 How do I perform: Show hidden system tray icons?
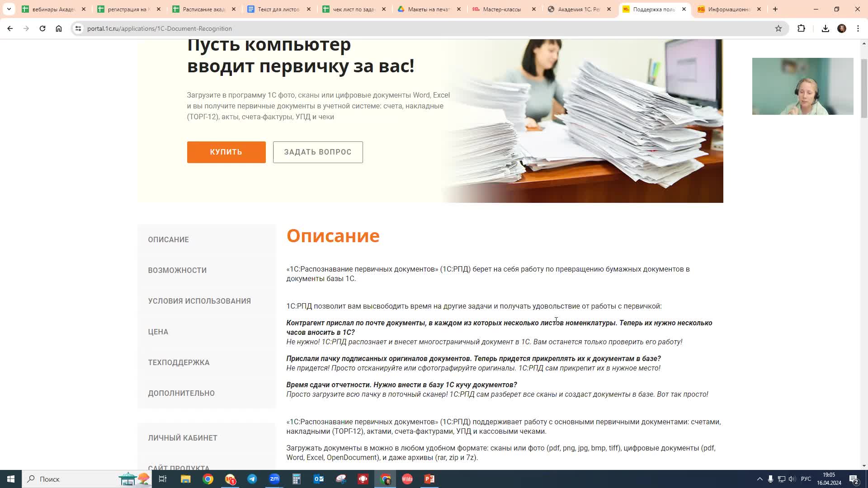(759, 479)
